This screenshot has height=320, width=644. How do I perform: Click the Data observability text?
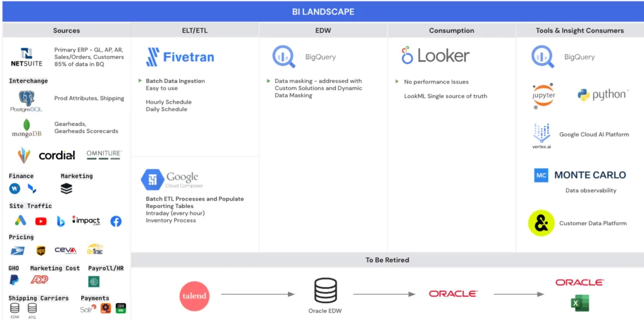pos(591,190)
